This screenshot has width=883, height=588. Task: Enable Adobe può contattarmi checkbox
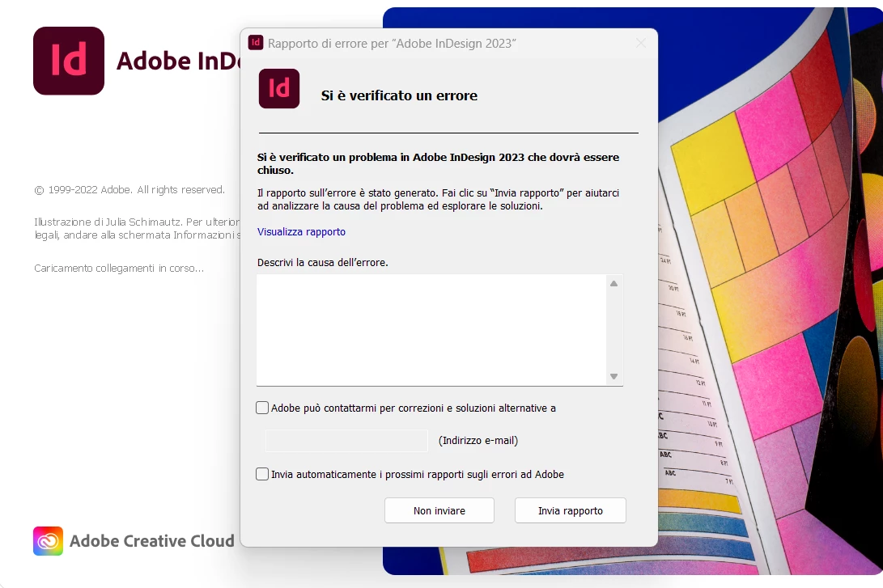coord(262,408)
